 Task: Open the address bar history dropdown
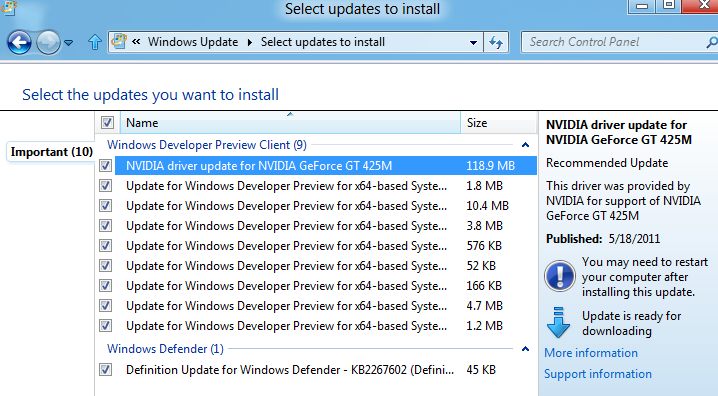pos(473,43)
